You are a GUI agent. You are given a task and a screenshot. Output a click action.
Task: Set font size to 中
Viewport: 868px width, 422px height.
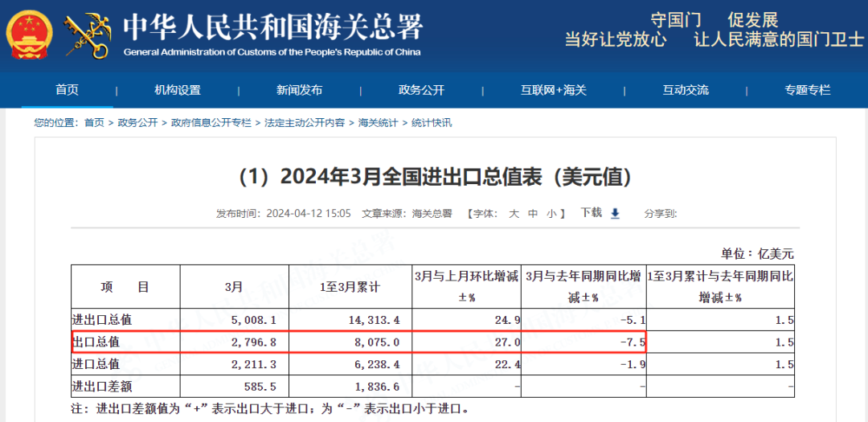click(533, 213)
